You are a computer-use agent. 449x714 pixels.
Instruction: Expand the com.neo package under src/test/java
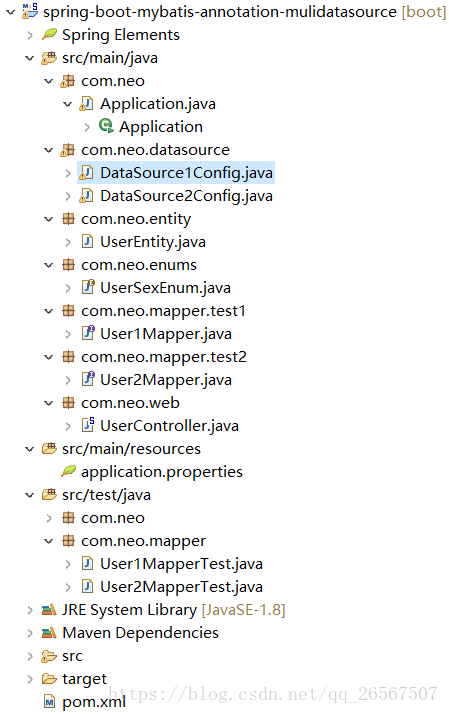click(49, 518)
